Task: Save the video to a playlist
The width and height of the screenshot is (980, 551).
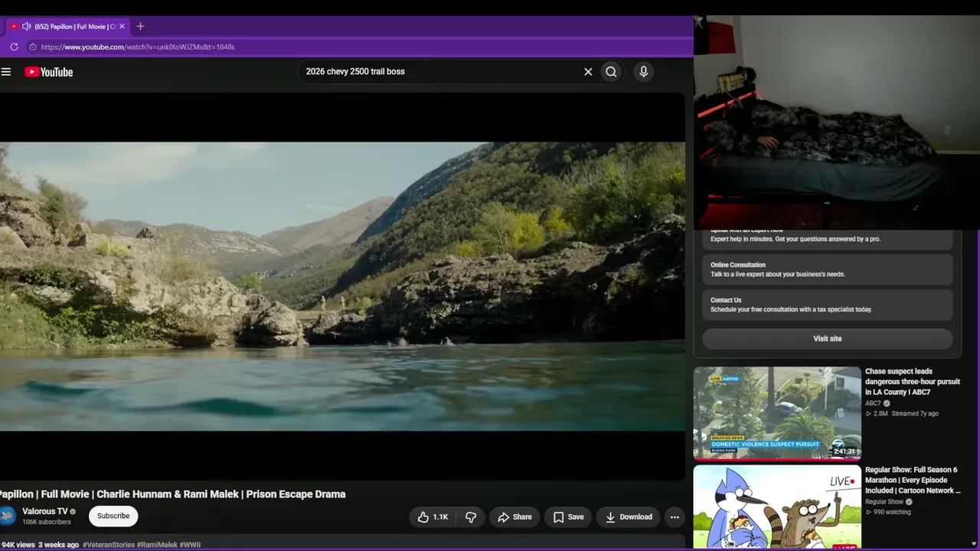Action: (x=568, y=517)
